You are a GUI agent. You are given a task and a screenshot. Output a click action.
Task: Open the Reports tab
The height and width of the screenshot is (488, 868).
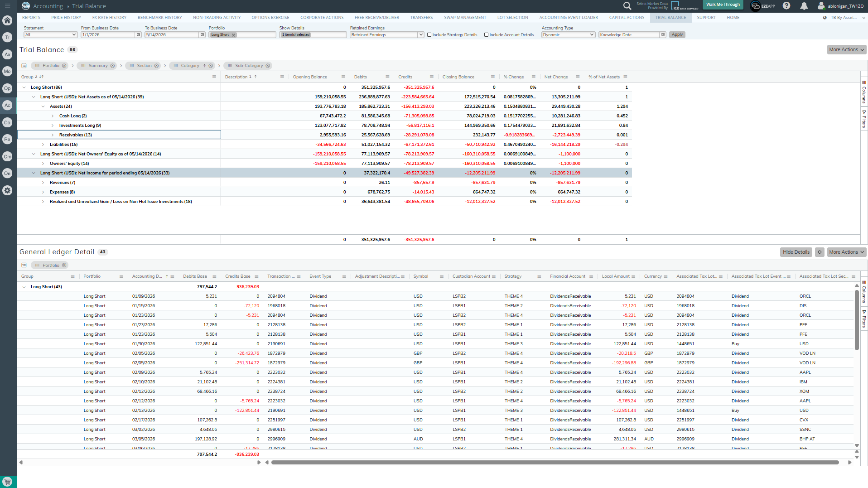(x=31, y=18)
